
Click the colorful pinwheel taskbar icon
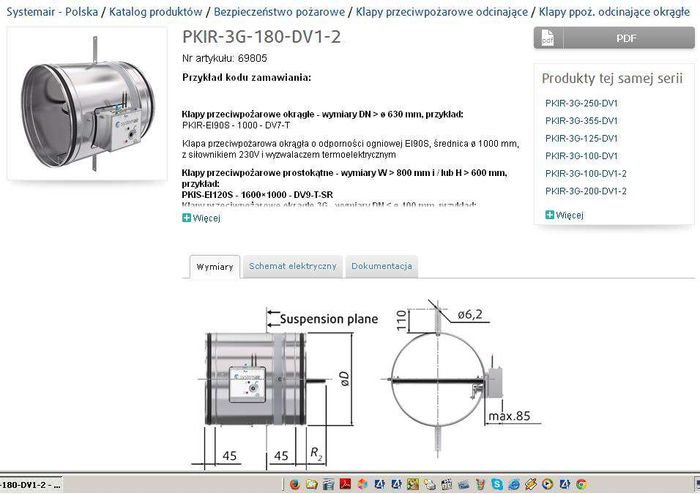[362, 484]
